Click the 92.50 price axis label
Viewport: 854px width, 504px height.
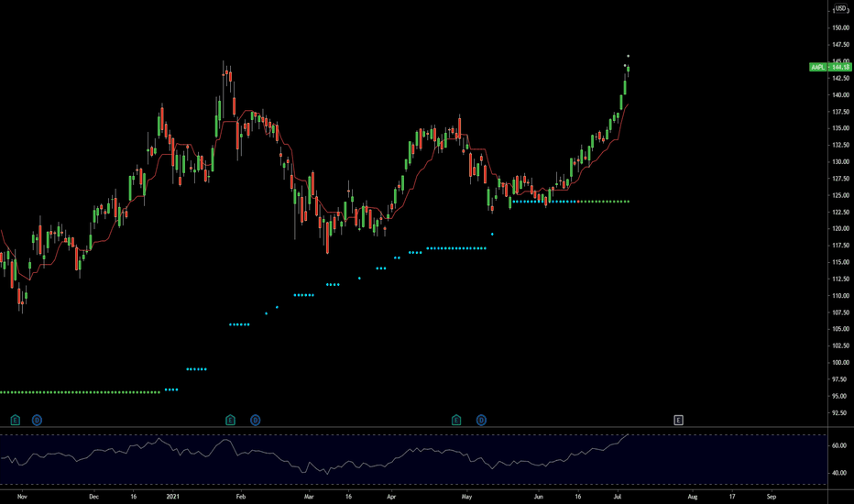click(x=840, y=413)
